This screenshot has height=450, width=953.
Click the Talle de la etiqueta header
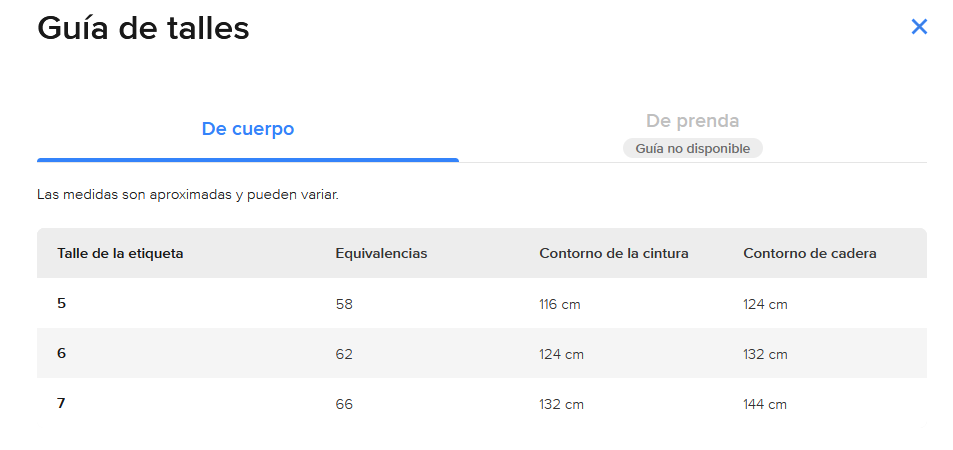click(120, 253)
